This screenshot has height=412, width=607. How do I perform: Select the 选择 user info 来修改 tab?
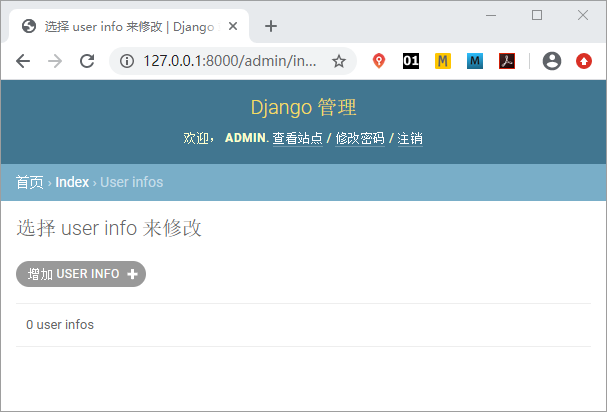[x=129, y=26]
